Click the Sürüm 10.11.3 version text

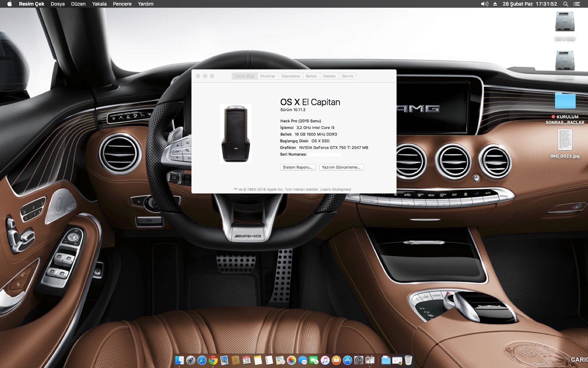(293, 110)
